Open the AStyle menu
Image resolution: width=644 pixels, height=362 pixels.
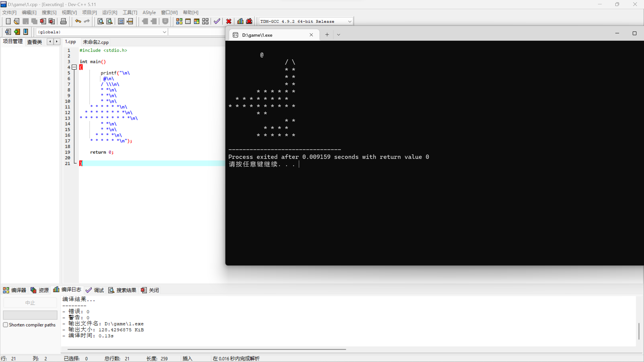coord(149,12)
